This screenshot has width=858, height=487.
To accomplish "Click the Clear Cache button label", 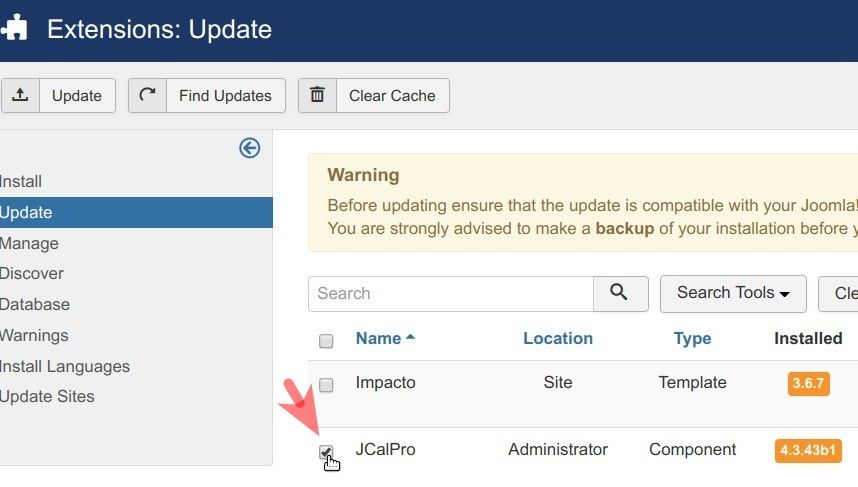I will pyautogui.click(x=392, y=96).
